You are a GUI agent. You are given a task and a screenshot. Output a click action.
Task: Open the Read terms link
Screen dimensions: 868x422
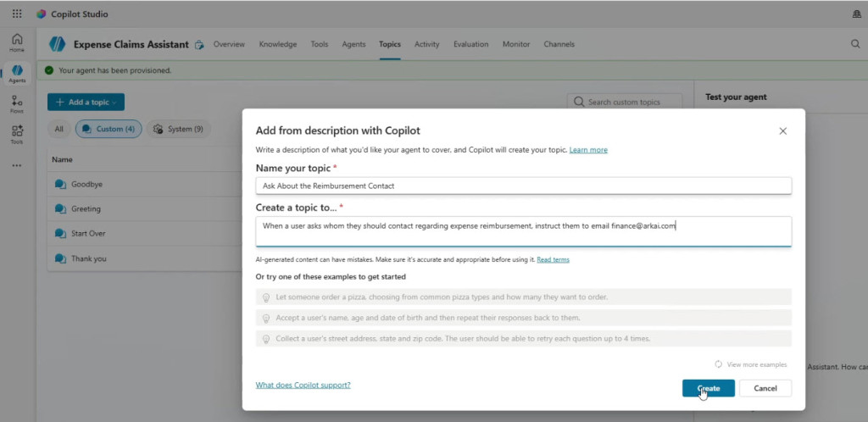click(553, 259)
